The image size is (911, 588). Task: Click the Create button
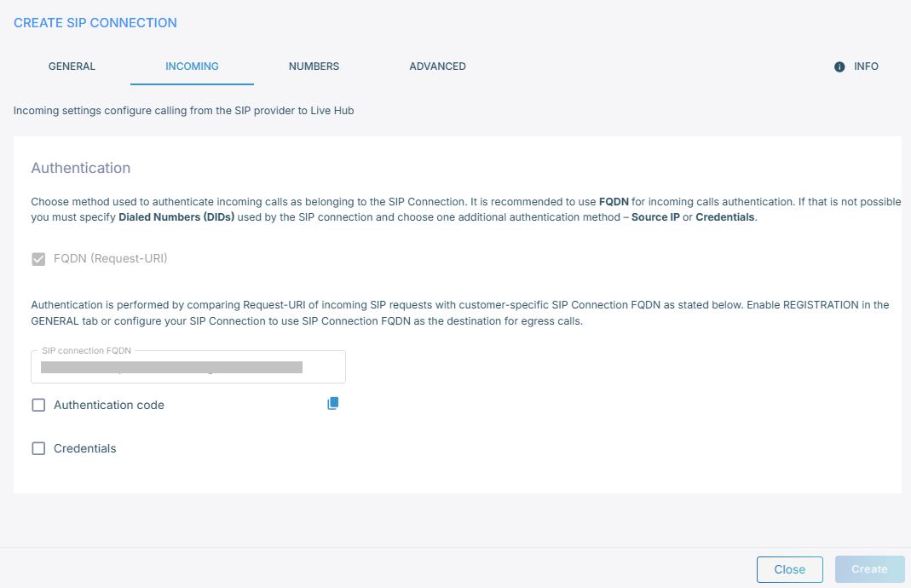(869, 569)
